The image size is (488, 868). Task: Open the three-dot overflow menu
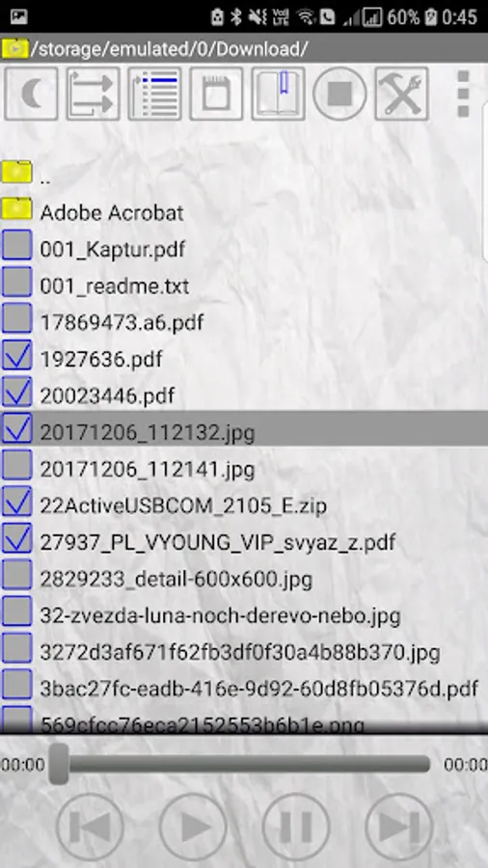pyautogui.click(x=463, y=94)
